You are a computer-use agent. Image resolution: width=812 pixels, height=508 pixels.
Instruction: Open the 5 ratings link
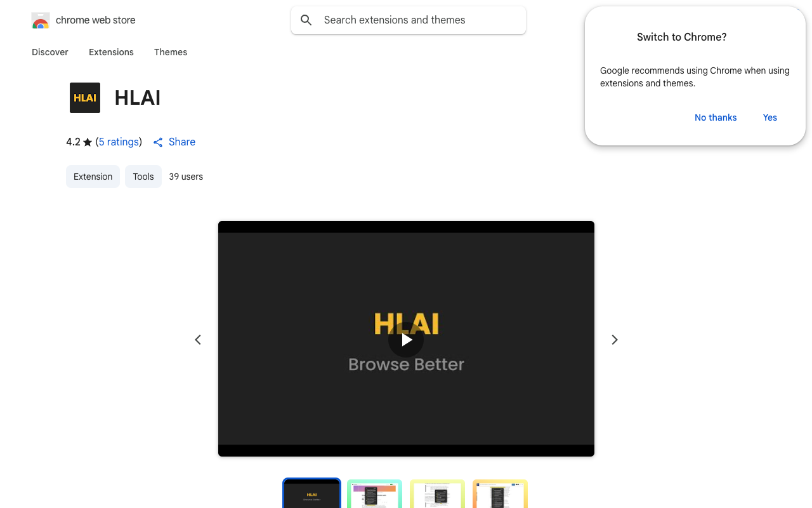[x=119, y=142]
